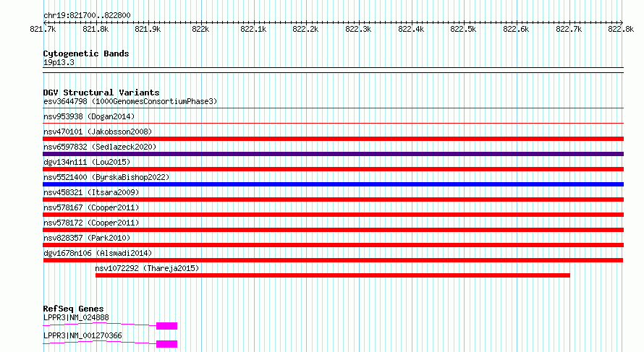Click the nsv578172 (Cooper2011) label
Image resolution: width=644 pixels, height=352 pixels.
[91, 223]
